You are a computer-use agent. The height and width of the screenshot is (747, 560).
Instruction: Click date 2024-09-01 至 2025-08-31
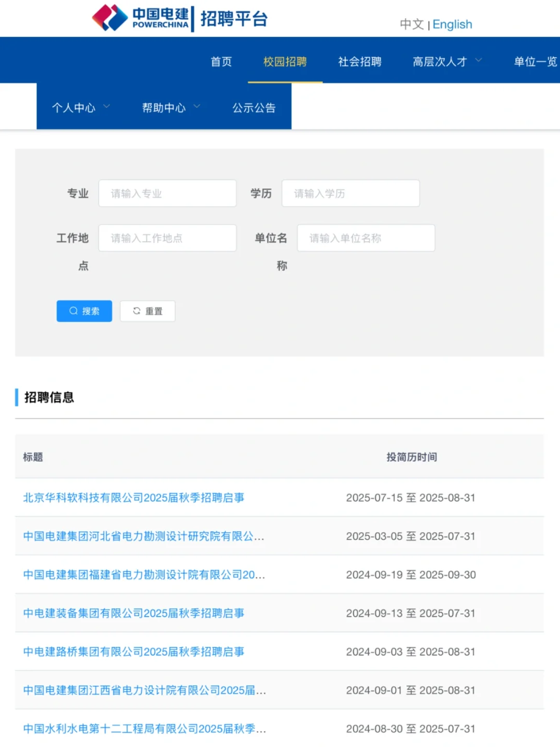pos(411,690)
